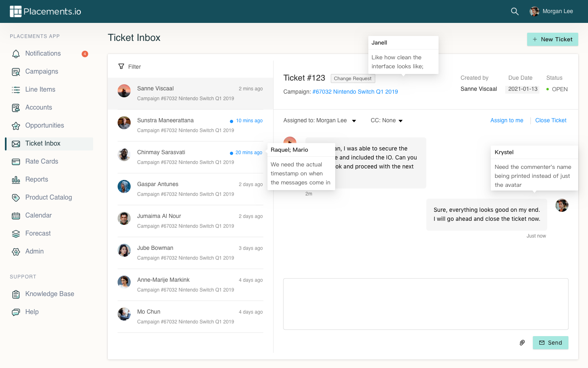Open the Morgan Lee user menu
Viewport: 588px width, 368px height.
click(x=551, y=11)
